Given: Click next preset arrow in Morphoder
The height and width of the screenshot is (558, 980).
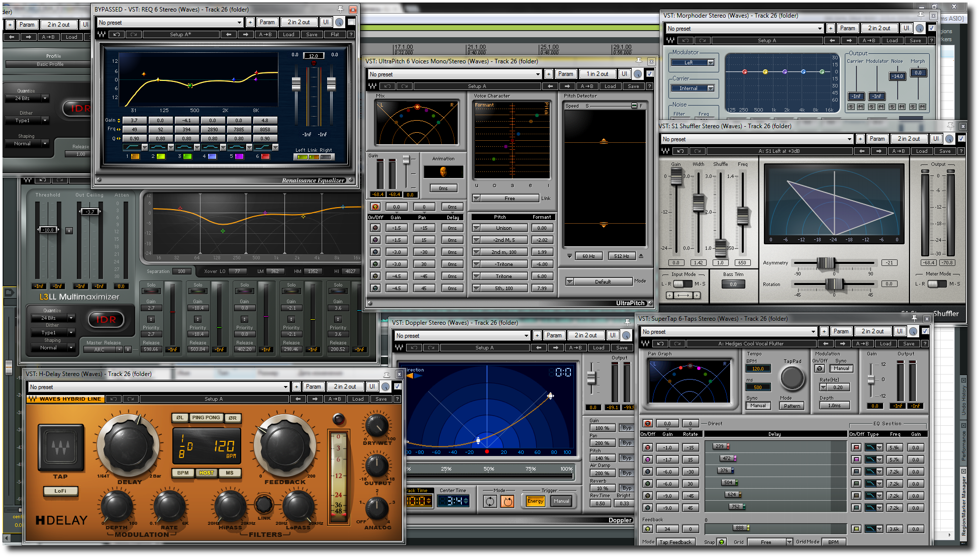Looking at the screenshot, I should tap(849, 41).
